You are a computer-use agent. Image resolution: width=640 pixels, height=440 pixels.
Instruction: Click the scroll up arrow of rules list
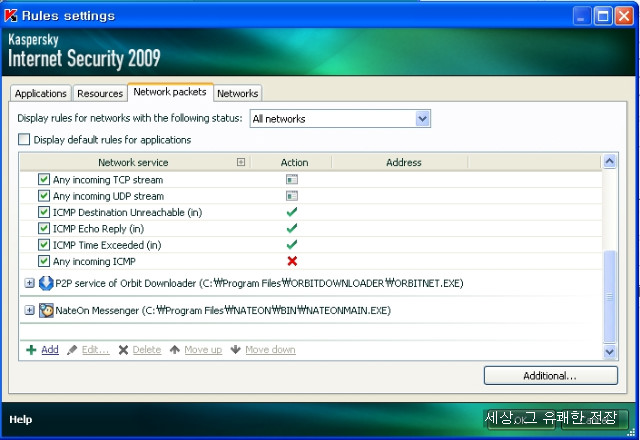pos(609,161)
